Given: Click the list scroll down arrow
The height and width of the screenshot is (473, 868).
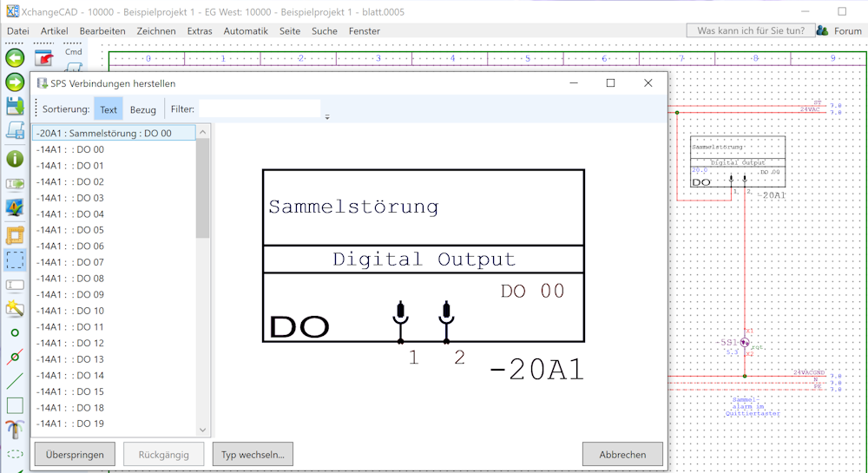Looking at the screenshot, I should (203, 430).
